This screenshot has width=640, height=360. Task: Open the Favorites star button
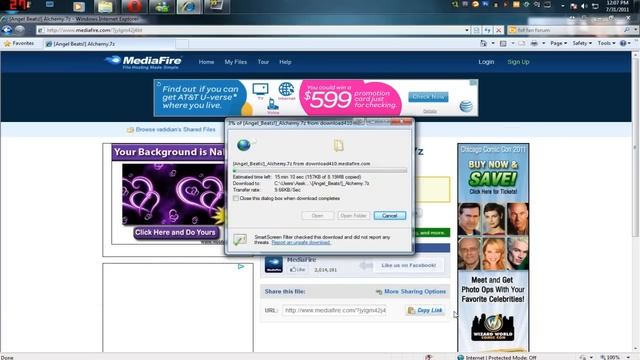(19, 43)
